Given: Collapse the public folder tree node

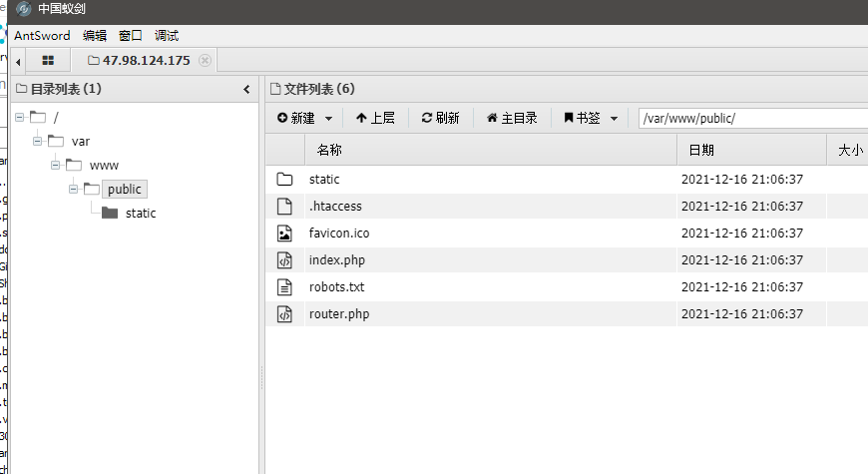Looking at the screenshot, I should (x=73, y=189).
